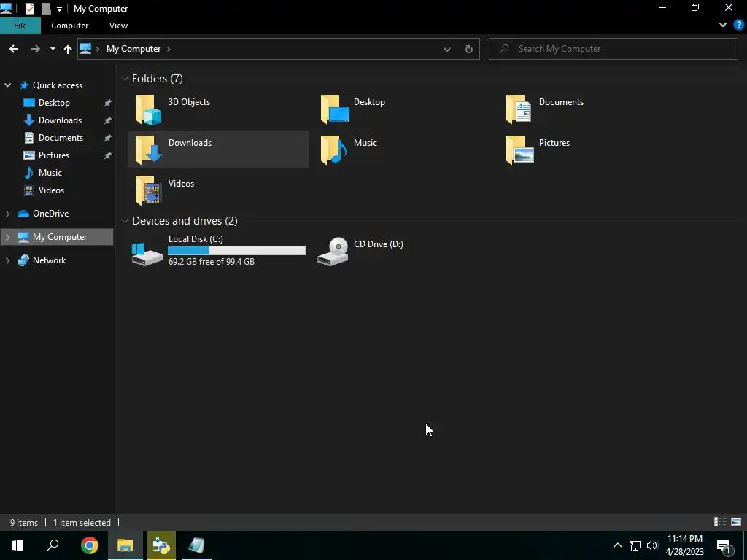
Task: Click the Properties quick access toolbar icon
Action: pyautogui.click(x=29, y=9)
